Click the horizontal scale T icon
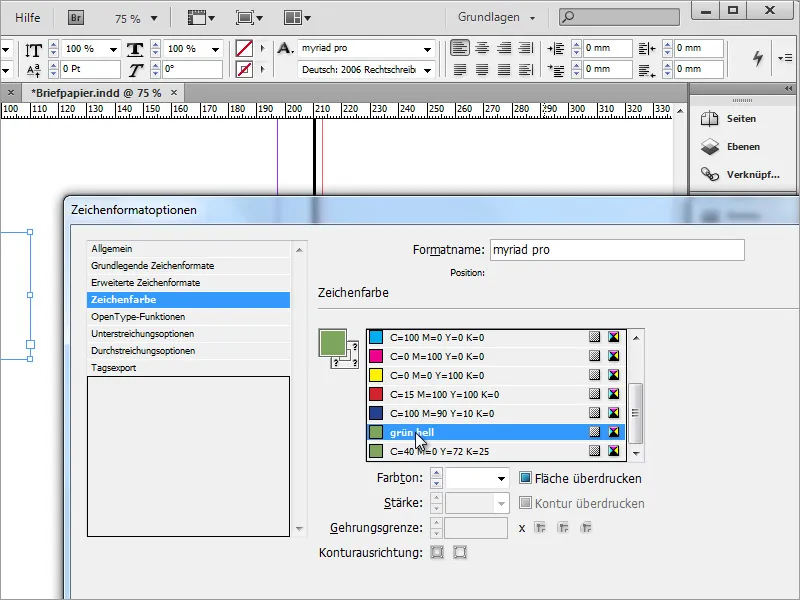The height and width of the screenshot is (600, 800). tap(135, 49)
